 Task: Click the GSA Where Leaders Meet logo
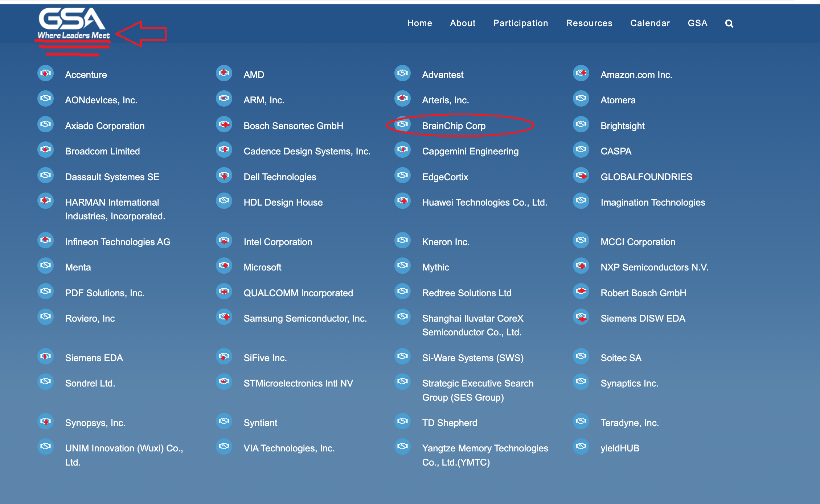[x=73, y=24]
